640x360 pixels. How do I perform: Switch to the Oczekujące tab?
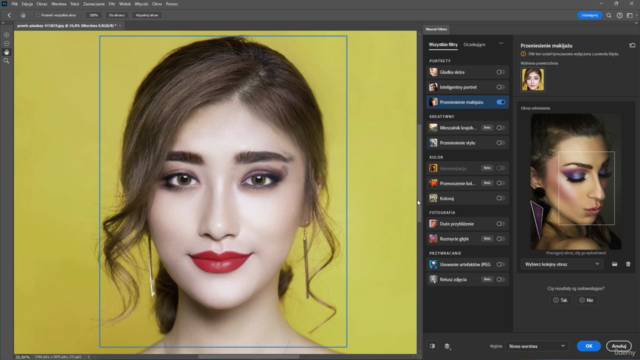(x=474, y=44)
